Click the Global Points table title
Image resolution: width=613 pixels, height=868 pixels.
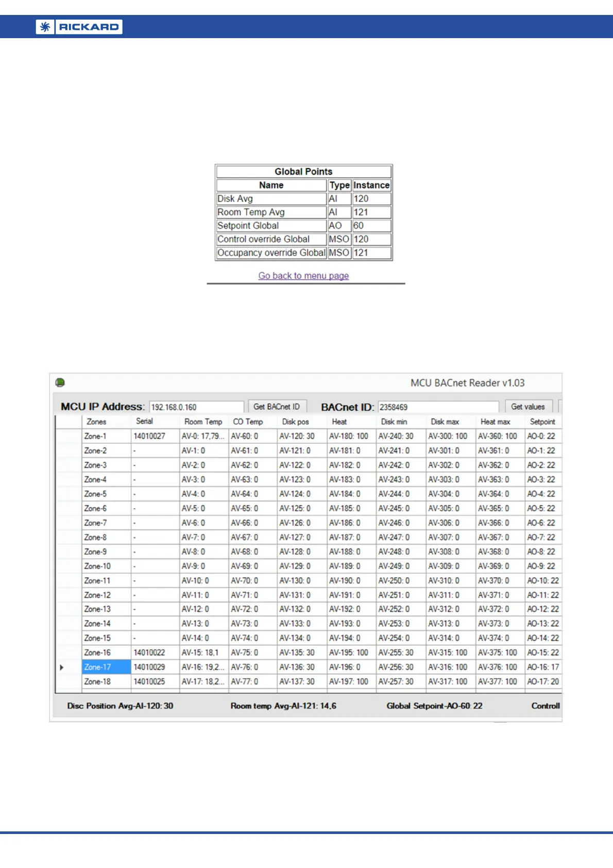(x=304, y=172)
